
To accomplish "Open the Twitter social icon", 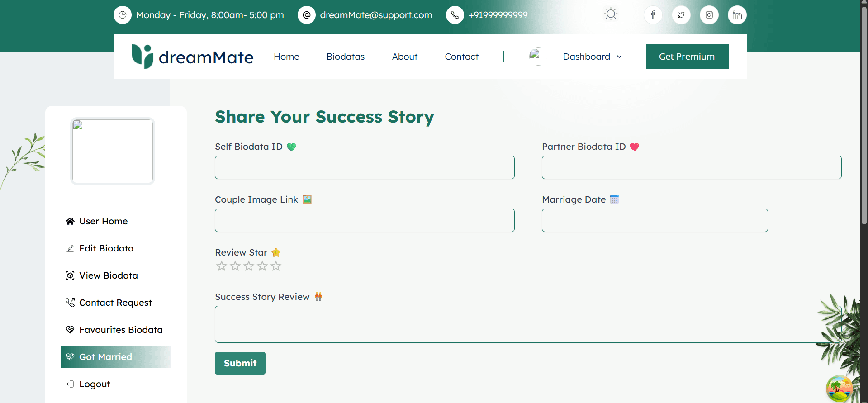I will [681, 15].
